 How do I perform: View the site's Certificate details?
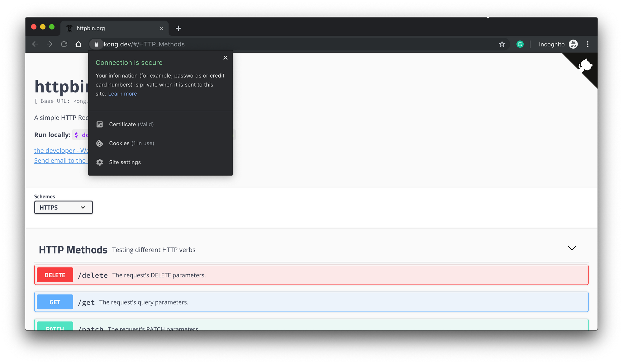coord(131,124)
